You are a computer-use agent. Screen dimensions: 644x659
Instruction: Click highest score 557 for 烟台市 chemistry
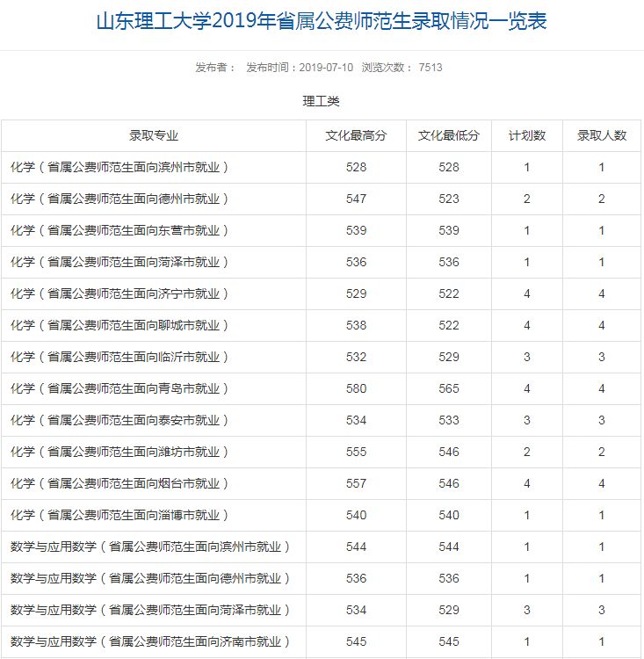click(356, 483)
